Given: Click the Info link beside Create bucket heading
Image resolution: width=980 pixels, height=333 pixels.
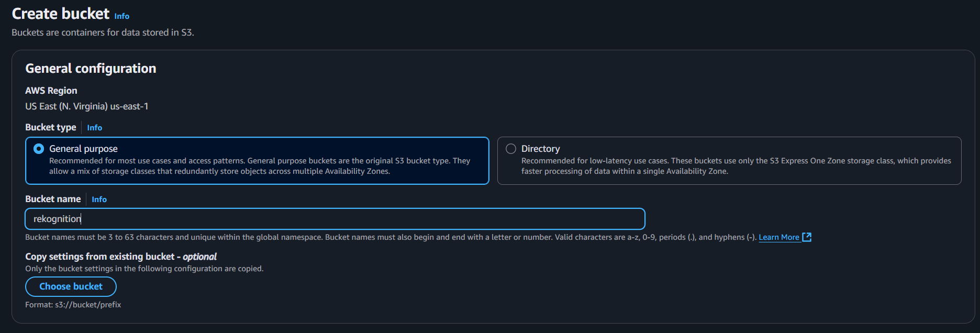Looking at the screenshot, I should (x=122, y=16).
